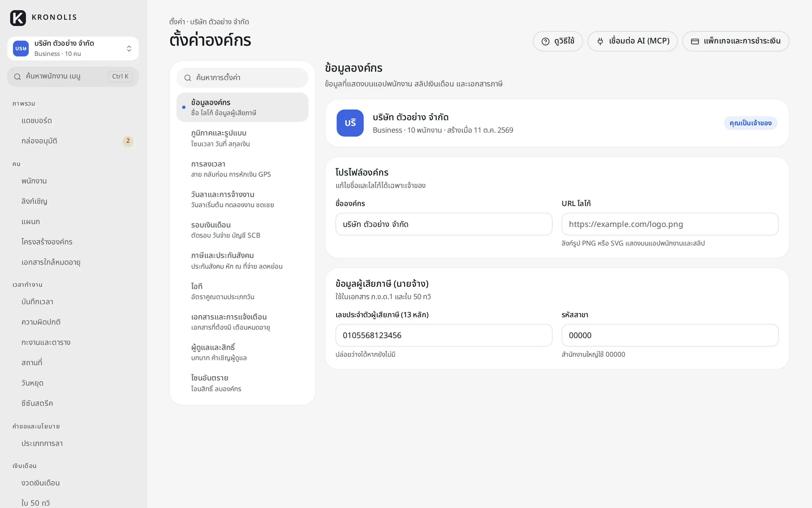812x508 pixels.
Task: Click the ค้นหาการตั้งค่า settings search box
Action: click(x=242, y=78)
